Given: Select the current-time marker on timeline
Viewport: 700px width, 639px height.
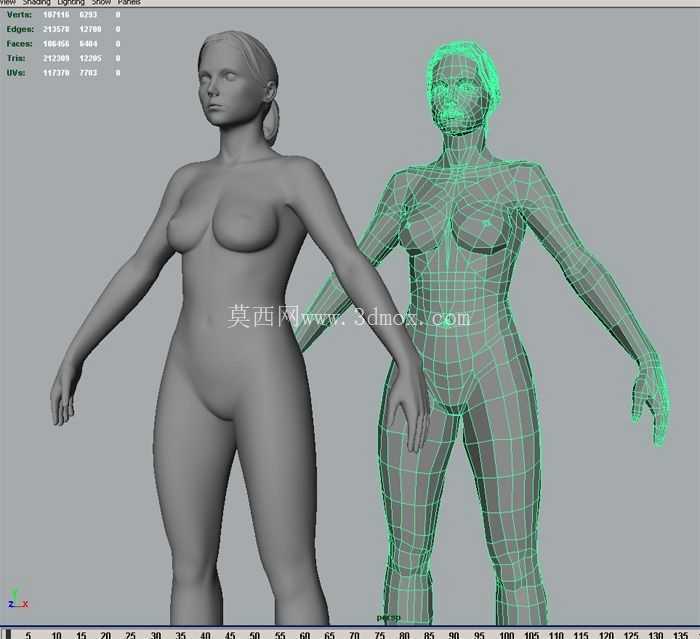Looking at the screenshot, I should click(8, 634).
